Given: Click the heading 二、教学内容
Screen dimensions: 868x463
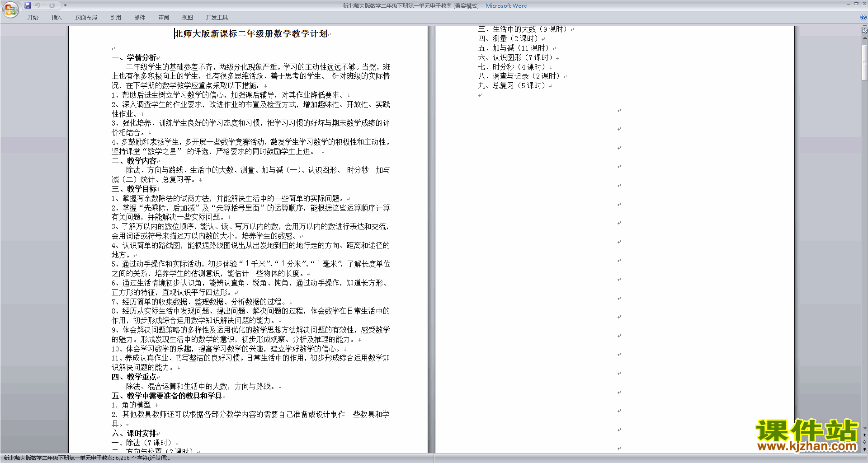Looking at the screenshot, I should click(134, 161).
